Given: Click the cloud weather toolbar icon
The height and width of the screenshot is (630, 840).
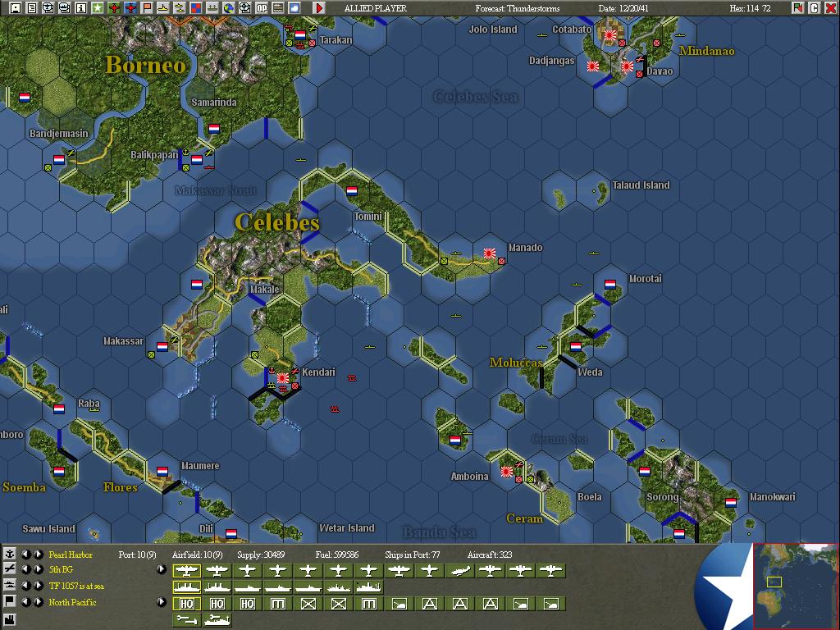Looking at the screenshot, I should [294, 8].
